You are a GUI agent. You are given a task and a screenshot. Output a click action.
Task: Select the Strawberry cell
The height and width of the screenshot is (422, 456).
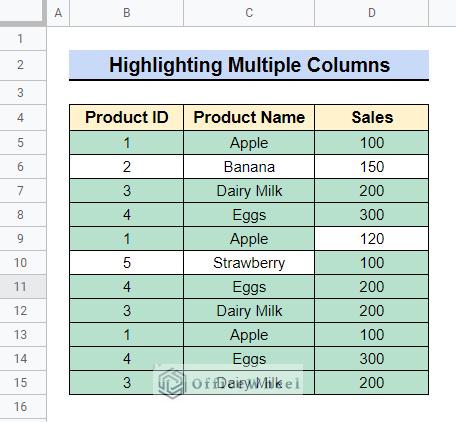(x=249, y=263)
